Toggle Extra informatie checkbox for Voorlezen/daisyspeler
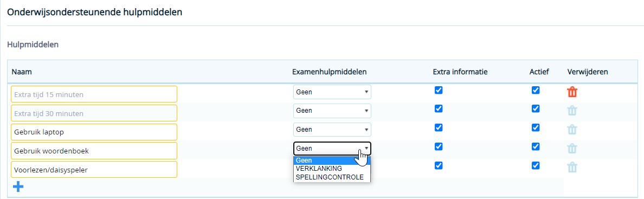 click(x=439, y=165)
